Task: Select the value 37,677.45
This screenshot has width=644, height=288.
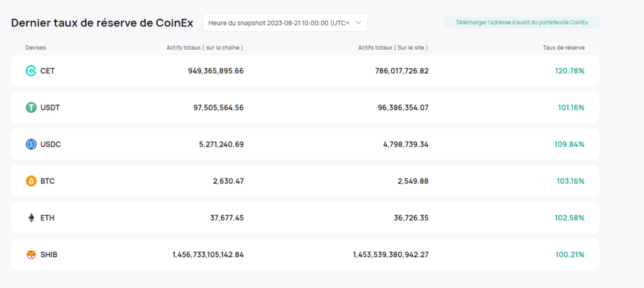Action: pos(227,218)
